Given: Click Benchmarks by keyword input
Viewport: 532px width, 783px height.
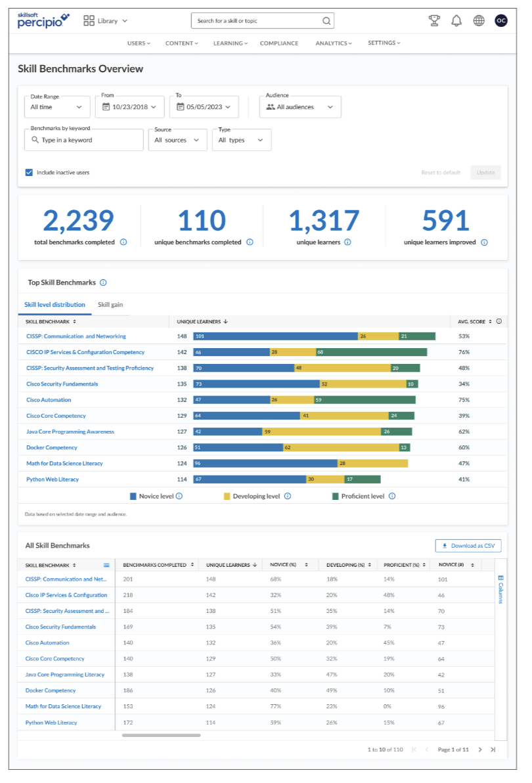Looking at the screenshot, I should (x=84, y=140).
